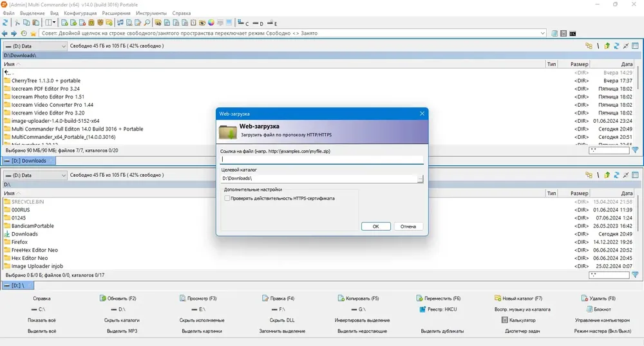Switch to drive C via toolbar icon
644x346 pixels.
[x=243, y=23]
